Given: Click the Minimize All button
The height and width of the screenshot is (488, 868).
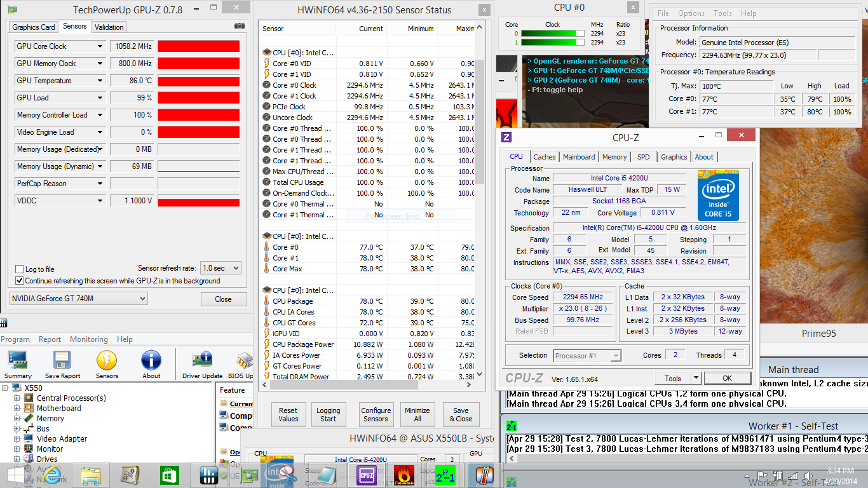Looking at the screenshot, I should 417,415.
